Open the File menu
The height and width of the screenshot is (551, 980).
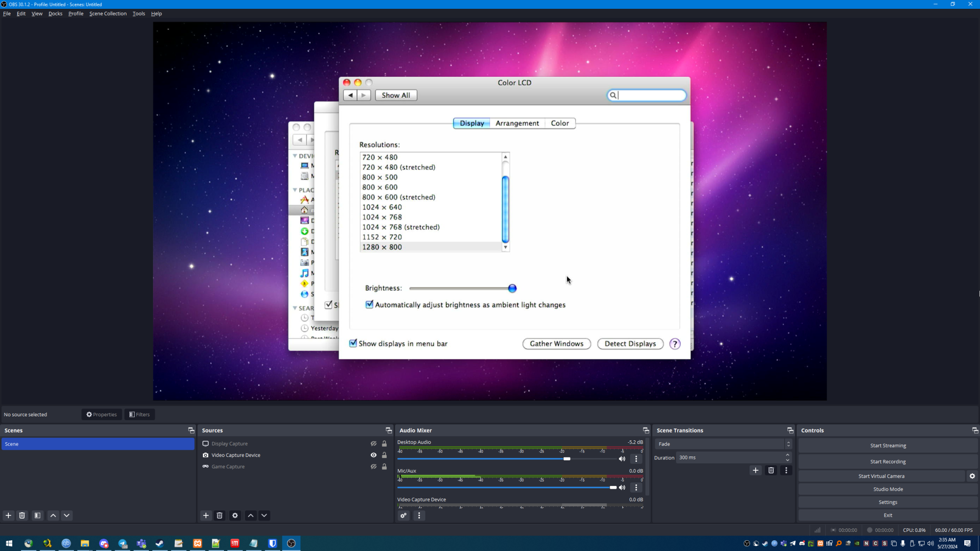click(7, 14)
